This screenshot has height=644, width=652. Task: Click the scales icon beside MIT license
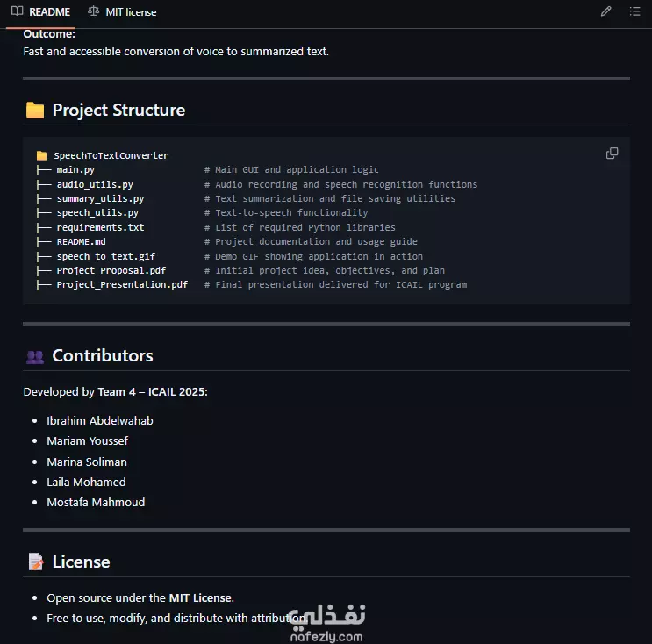pos(94,11)
